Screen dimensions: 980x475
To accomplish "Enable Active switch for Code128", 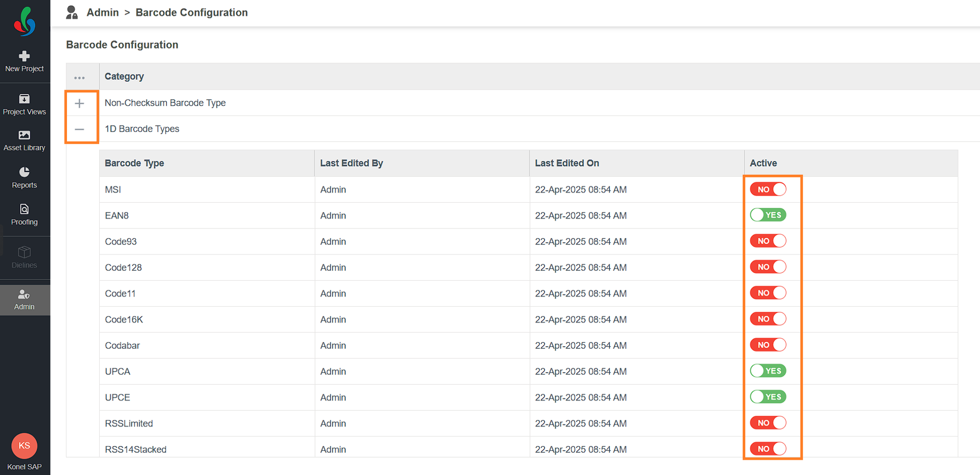I will click(768, 267).
